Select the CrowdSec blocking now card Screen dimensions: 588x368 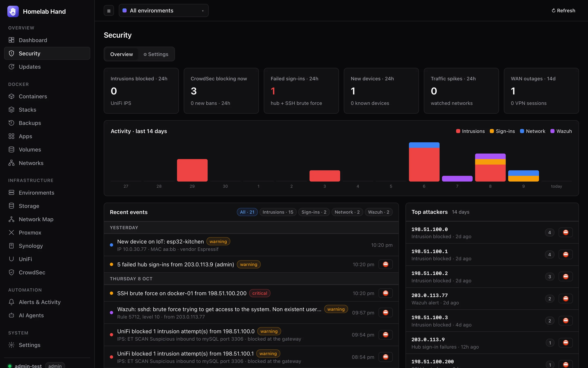tap(221, 91)
